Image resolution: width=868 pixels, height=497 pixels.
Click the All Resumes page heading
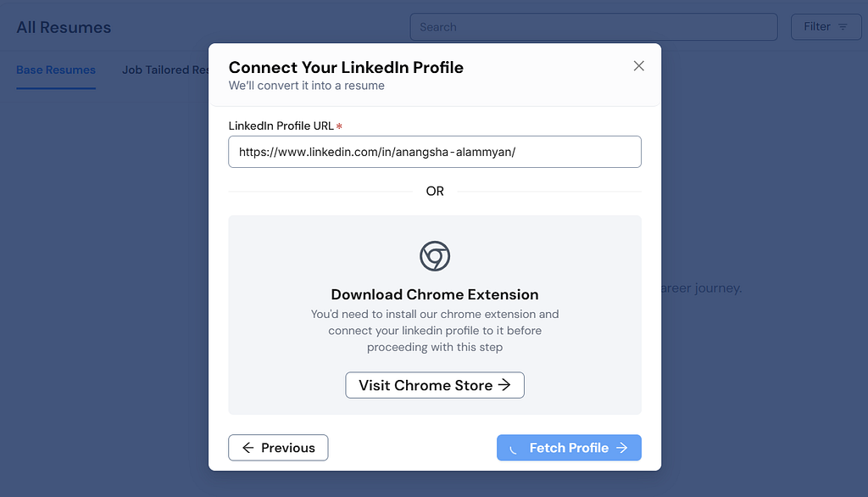pyautogui.click(x=64, y=27)
